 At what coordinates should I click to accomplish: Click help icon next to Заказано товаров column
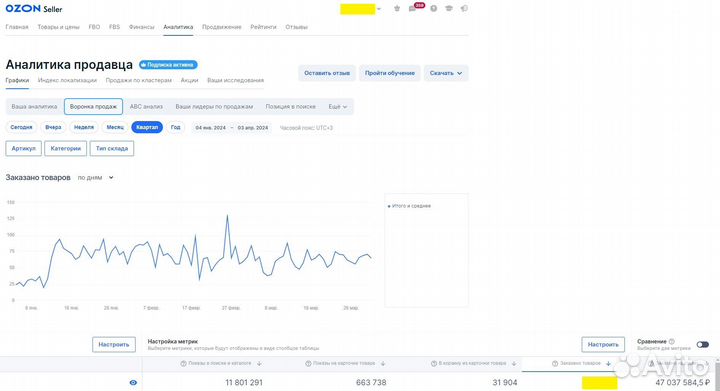[555, 363]
